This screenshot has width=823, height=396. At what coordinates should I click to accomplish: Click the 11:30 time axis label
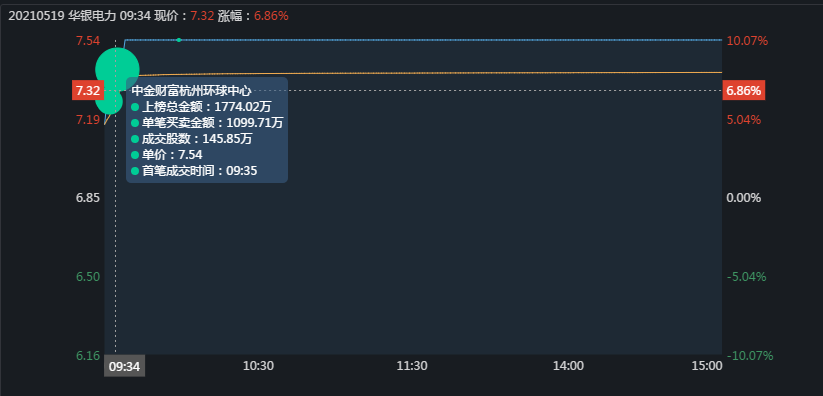point(412,366)
